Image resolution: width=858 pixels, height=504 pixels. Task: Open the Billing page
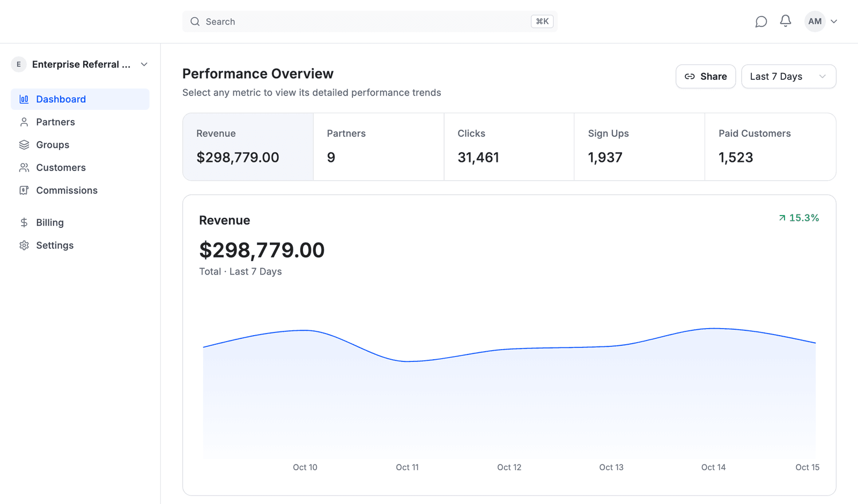pos(80,223)
